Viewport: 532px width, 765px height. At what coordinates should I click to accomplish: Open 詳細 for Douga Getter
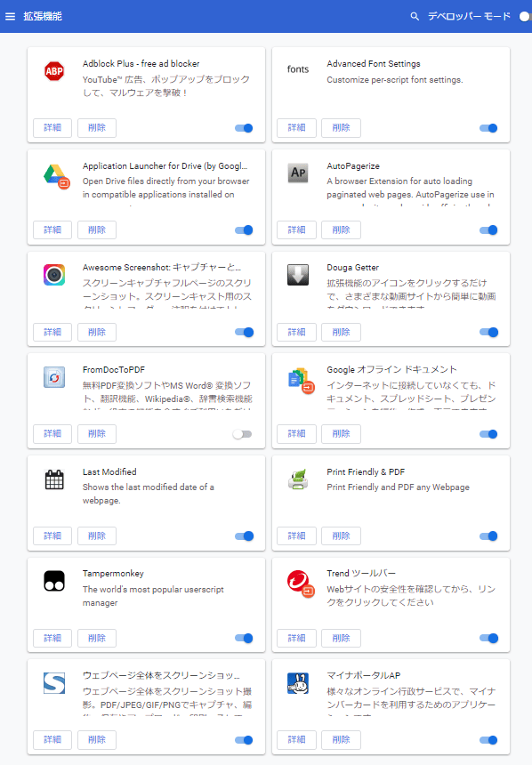pyautogui.click(x=297, y=333)
